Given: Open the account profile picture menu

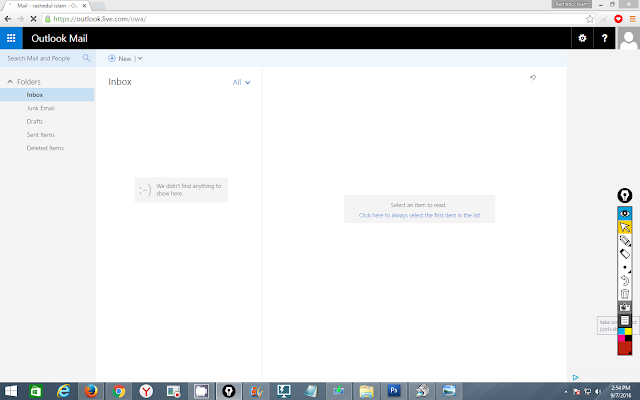Looking at the screenshot, I should 628,38.
